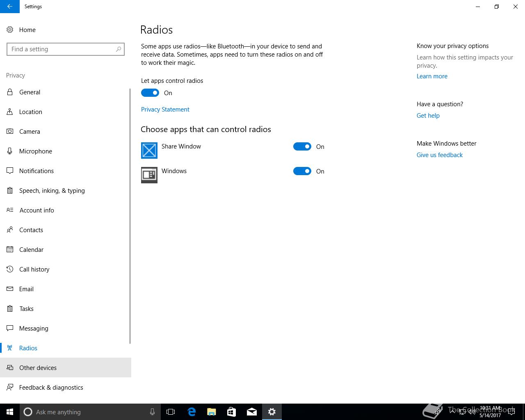Toggle radio control for Windows app
This screenshot has height=420, width=525.
(x=302, y=171)
